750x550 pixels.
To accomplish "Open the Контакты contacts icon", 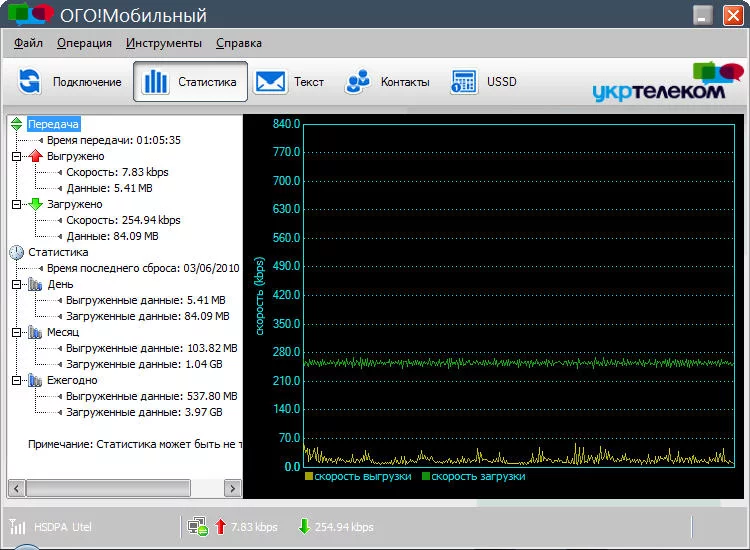I will (x=358, y=82).
